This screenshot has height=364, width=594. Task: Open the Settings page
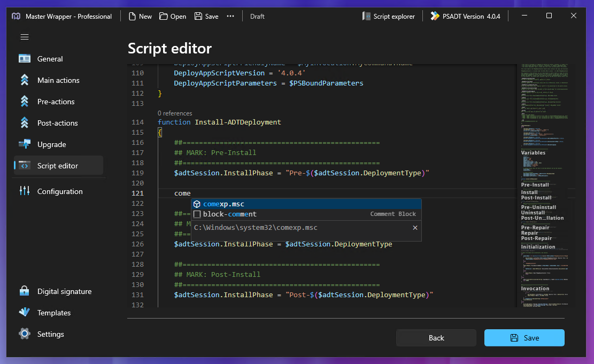(50, 334)
